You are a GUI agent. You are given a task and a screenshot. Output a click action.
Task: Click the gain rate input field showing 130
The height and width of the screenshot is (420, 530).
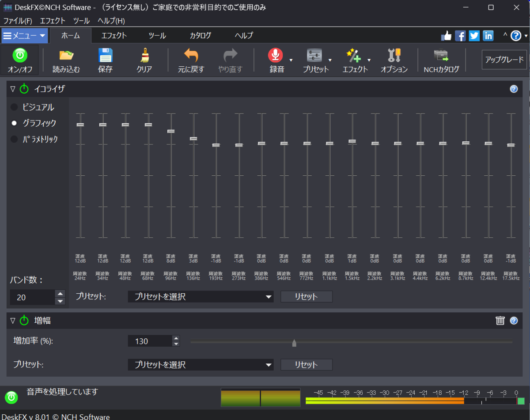point(150,341)
